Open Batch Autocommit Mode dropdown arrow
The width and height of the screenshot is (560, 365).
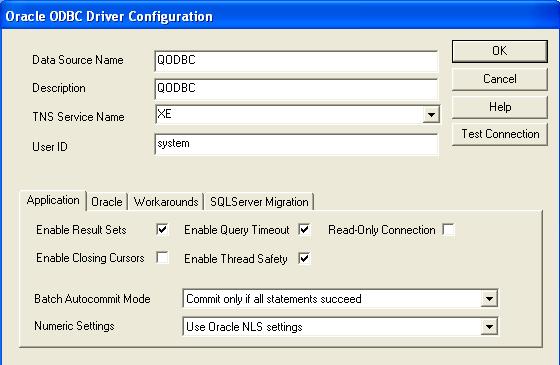(489, 299)
